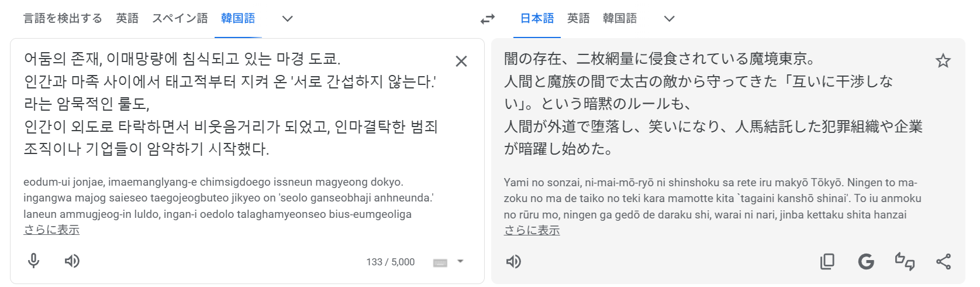Switch source language to スペイン語

pyautogui.click(x=180, y=19)
